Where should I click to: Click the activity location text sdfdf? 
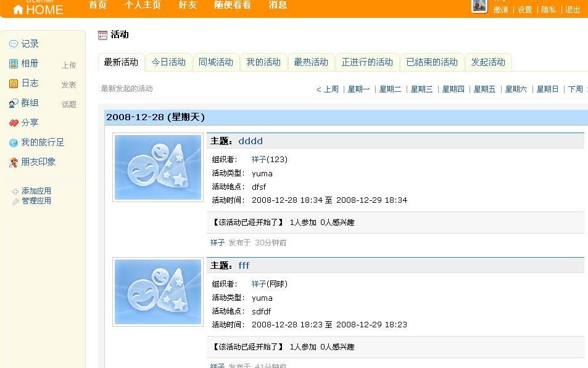pyautogui.click(x=262, y=311)
